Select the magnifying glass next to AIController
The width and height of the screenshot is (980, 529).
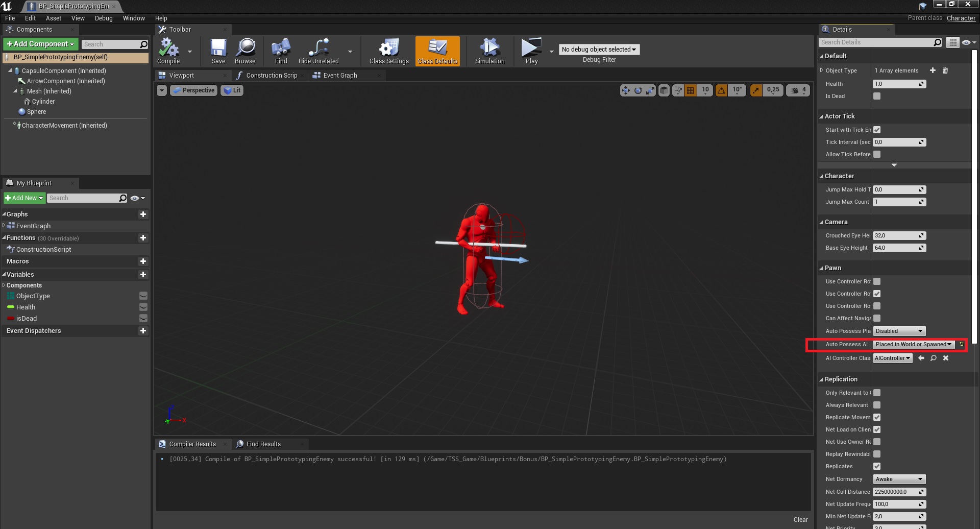(933, 358)
